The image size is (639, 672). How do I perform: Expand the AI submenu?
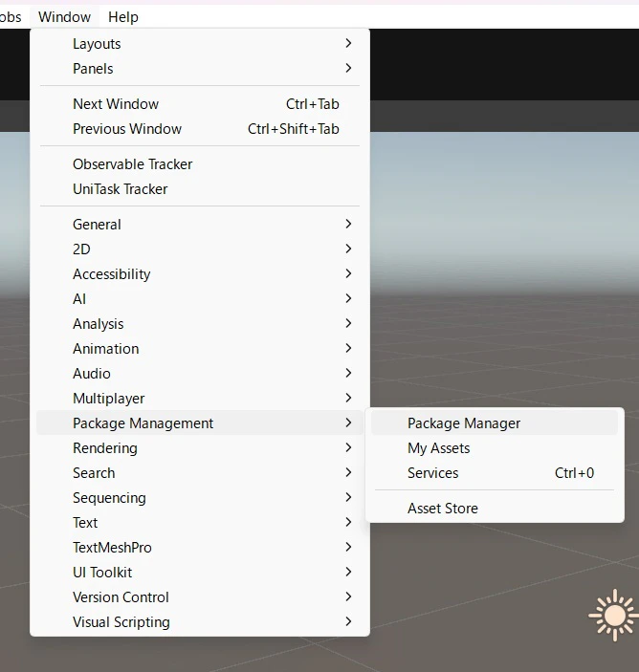point(200,298)
